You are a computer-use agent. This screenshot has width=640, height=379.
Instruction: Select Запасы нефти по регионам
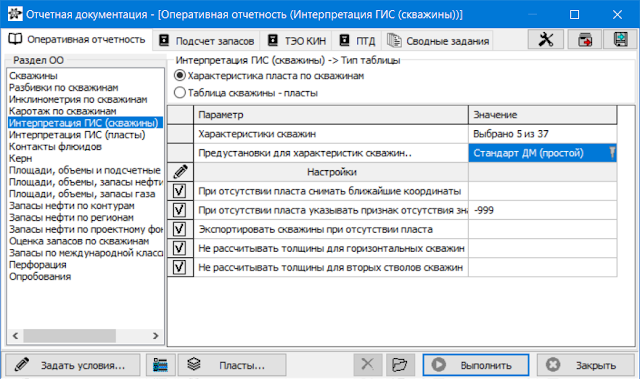coord(71,217)
